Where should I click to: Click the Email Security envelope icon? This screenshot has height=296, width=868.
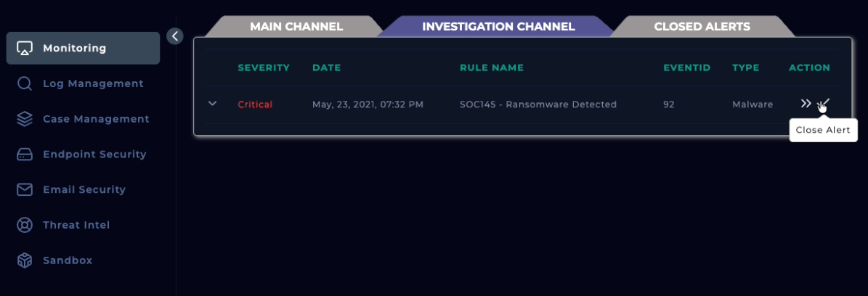pos(25,189)
